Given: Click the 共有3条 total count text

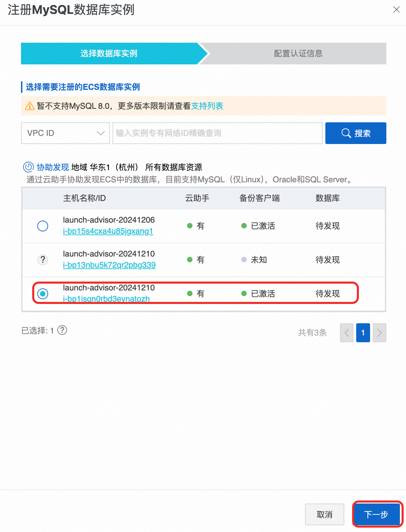Looking at the screenshot, I should click(x=312, y=333).
